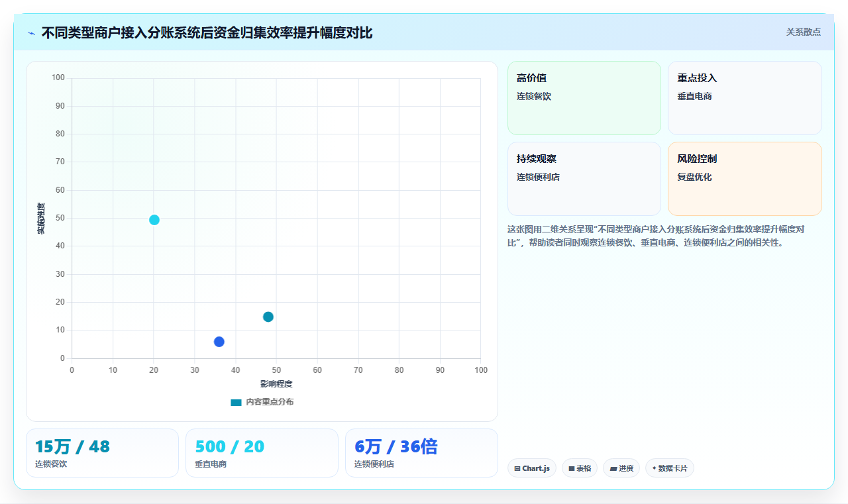Click the 数据卡片 tag chip
This screenshot has height=504, width=848.
(x=669, y=468)
